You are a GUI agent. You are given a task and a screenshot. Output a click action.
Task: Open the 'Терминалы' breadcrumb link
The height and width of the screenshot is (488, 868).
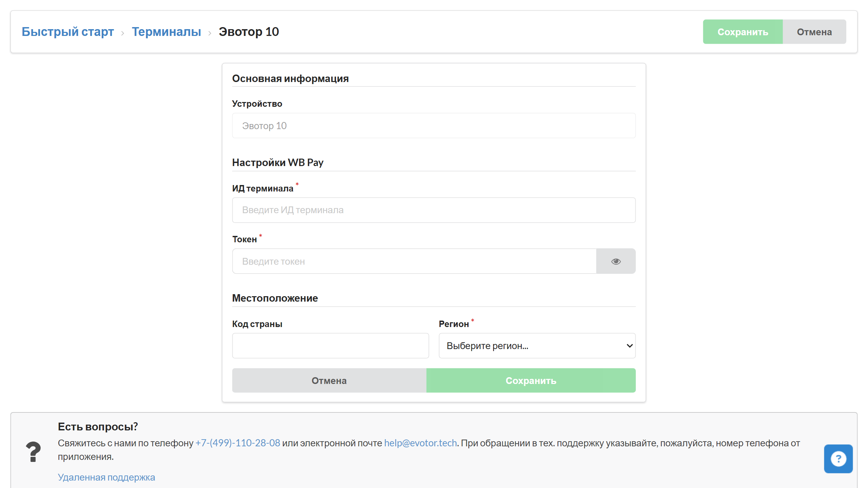pyautogui.click(x=166, y=32)
